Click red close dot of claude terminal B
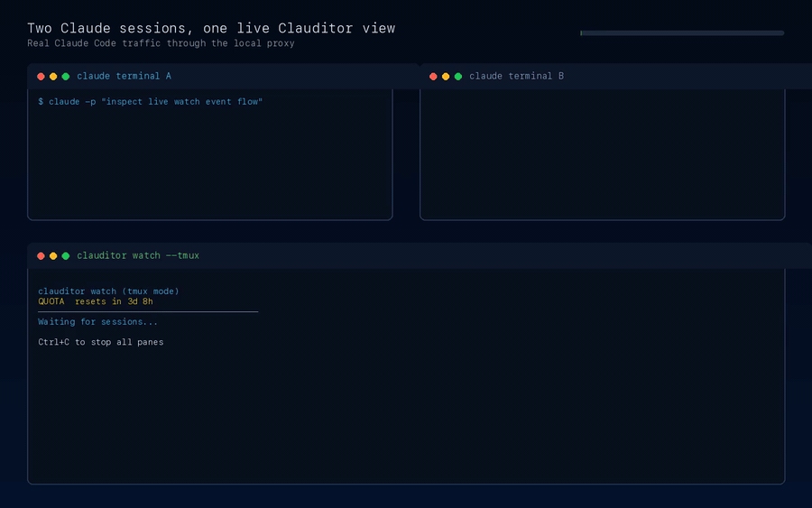Viewport: 812px width, 508px height. 433,77
